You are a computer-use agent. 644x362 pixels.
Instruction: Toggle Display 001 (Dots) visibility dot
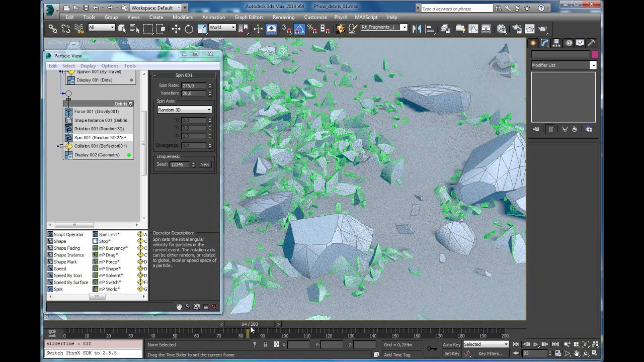pyautogui.click(x=131, y=80)
